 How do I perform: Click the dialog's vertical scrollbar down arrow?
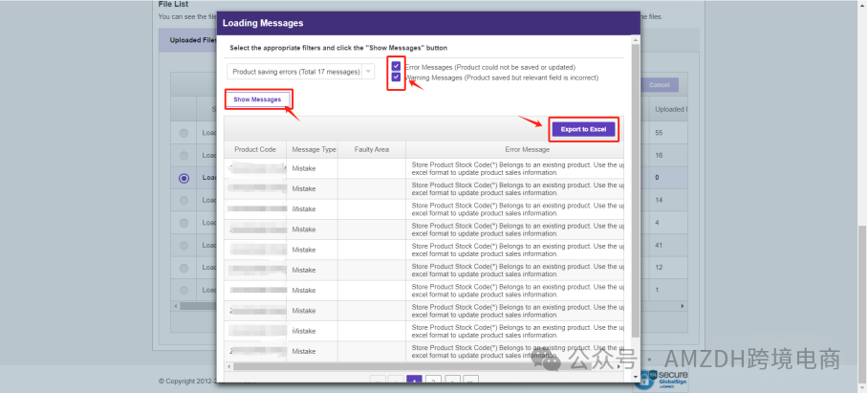(x=635, y=377)
